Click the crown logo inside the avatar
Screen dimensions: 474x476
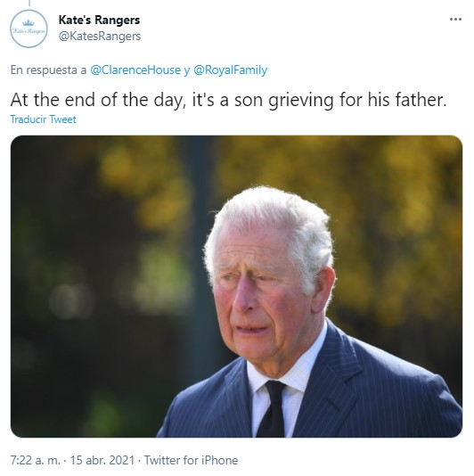pyautogui.click(x=29, y=23)
